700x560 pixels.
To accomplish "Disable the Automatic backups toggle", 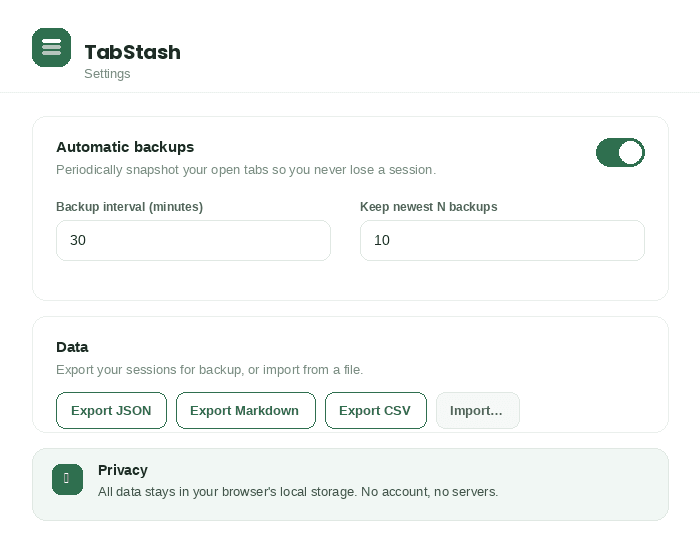I will point(620,152).
